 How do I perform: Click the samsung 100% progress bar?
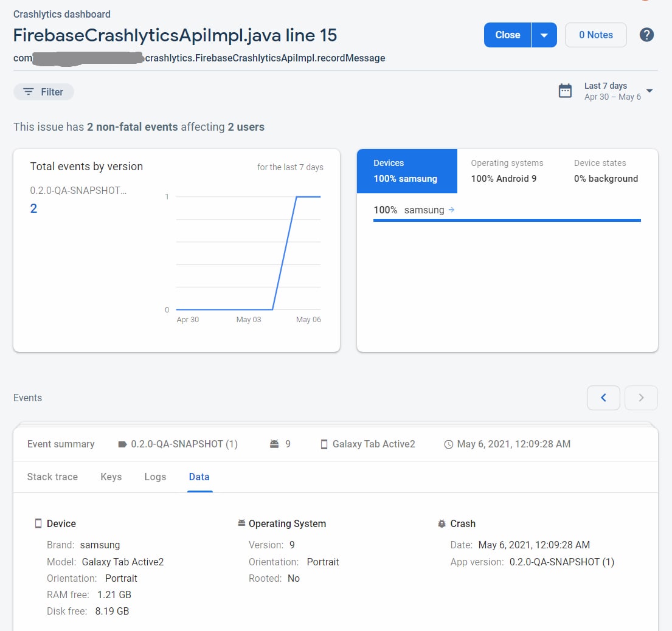pos(507,220)
